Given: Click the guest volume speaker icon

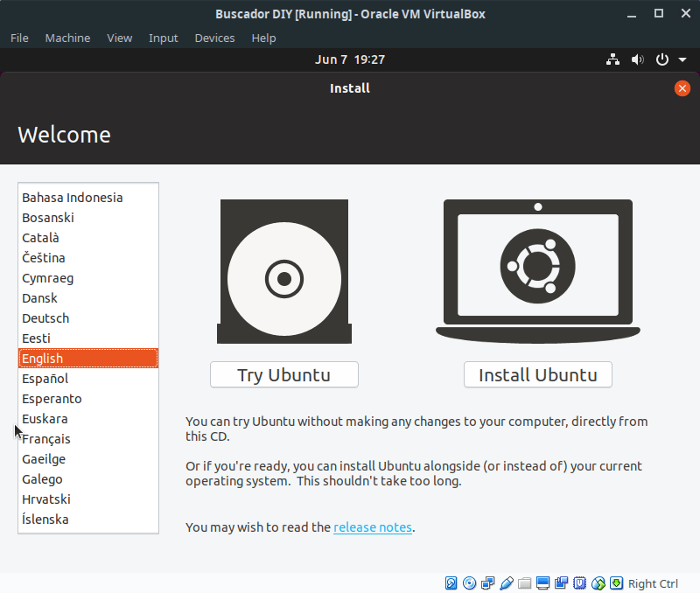Looking at the screenshot, I should coord(637,59).
